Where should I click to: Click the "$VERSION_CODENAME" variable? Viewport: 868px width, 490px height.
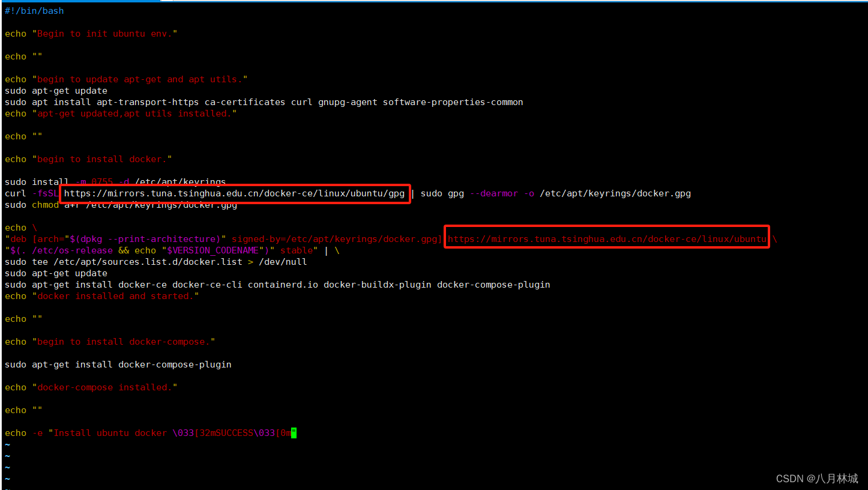[212, 250]
